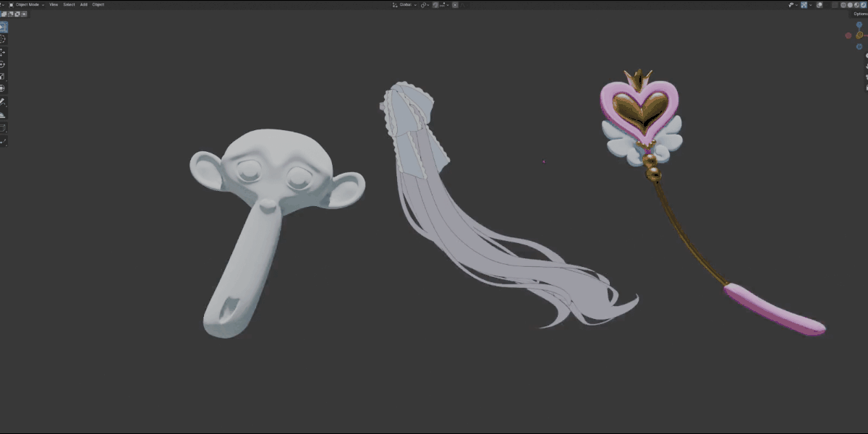
Task: Open the Object Mode dropdown
Action: tap(26, 4)
